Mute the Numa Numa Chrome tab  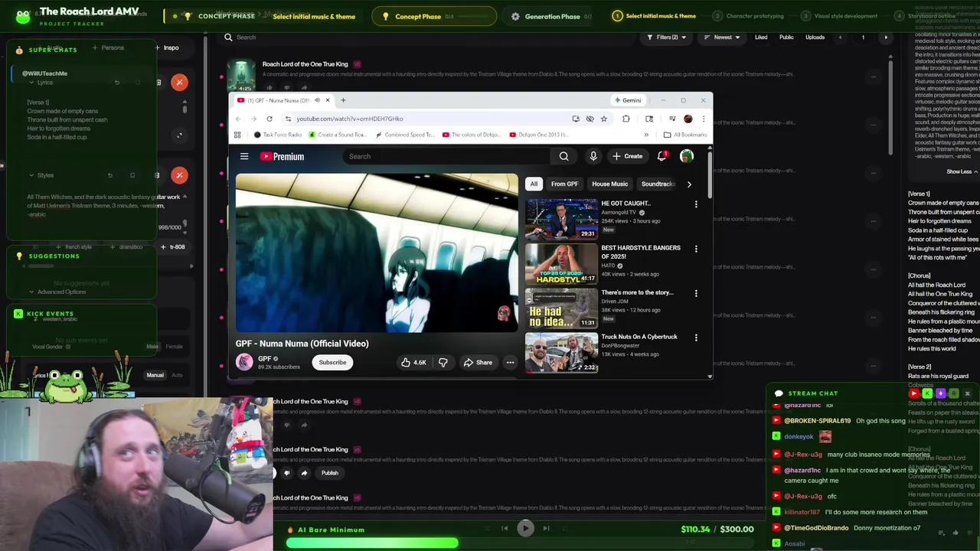point(317,100)
